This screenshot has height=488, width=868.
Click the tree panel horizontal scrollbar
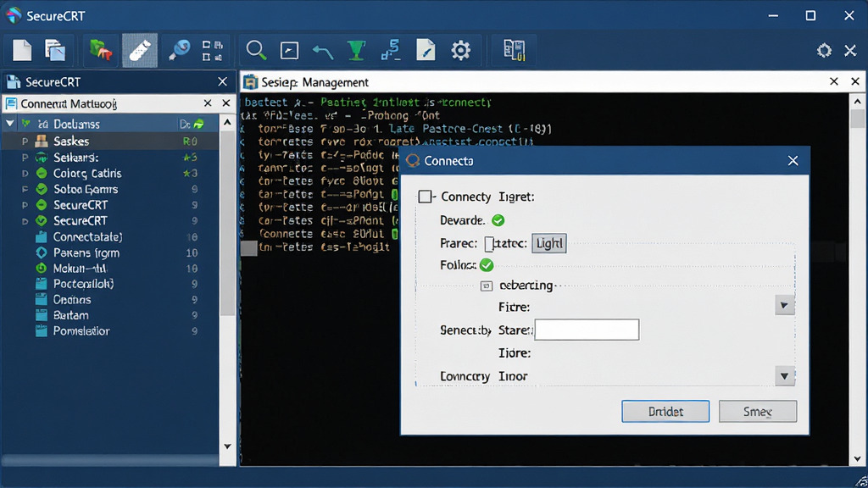pyautogui.click(x=111, y=460)
